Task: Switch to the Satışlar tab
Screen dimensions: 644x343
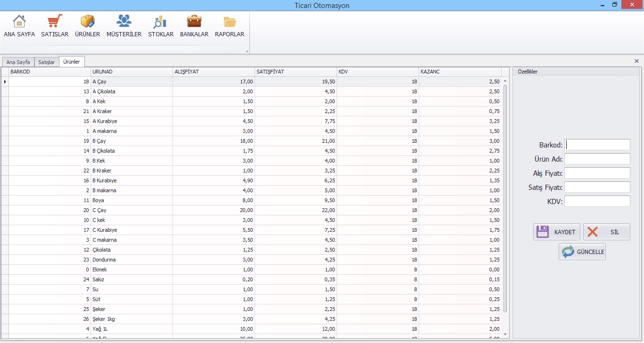Action: click(47, 62)
